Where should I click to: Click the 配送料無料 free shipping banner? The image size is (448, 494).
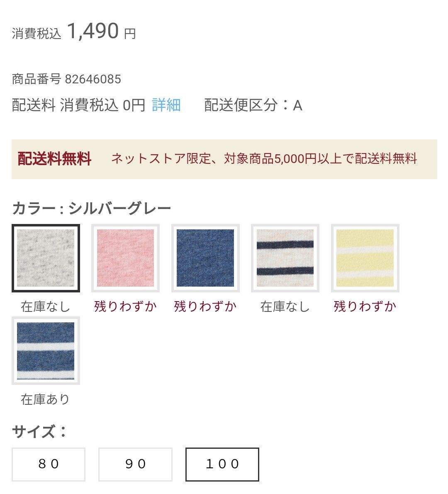[224, 159]
